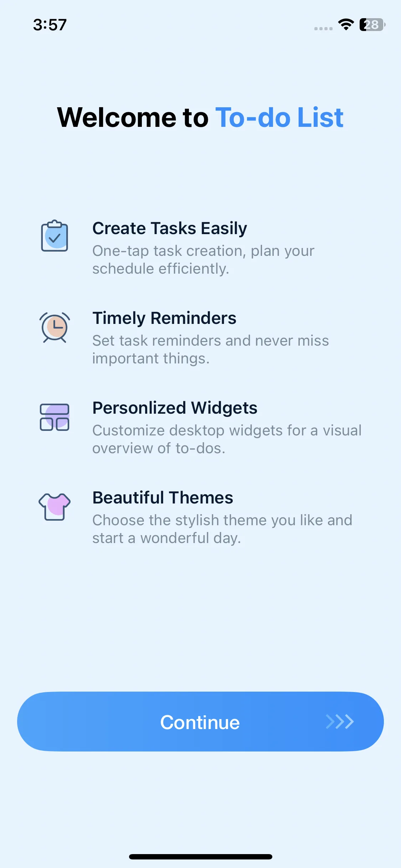
Task: Tap the t-shirt themes icon
Action: click(55, 506)
